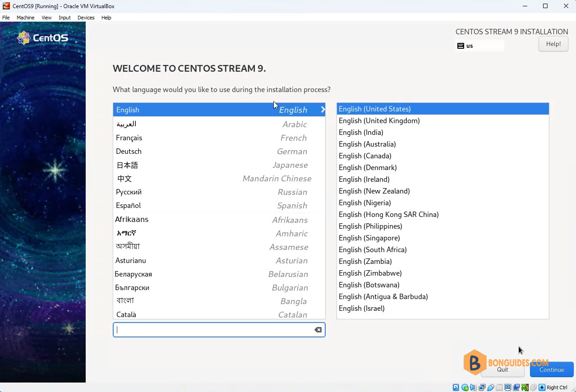The width and height of the screenshot is (576, 392).
Task: Open the audio status icon
Action: point(473,387)
